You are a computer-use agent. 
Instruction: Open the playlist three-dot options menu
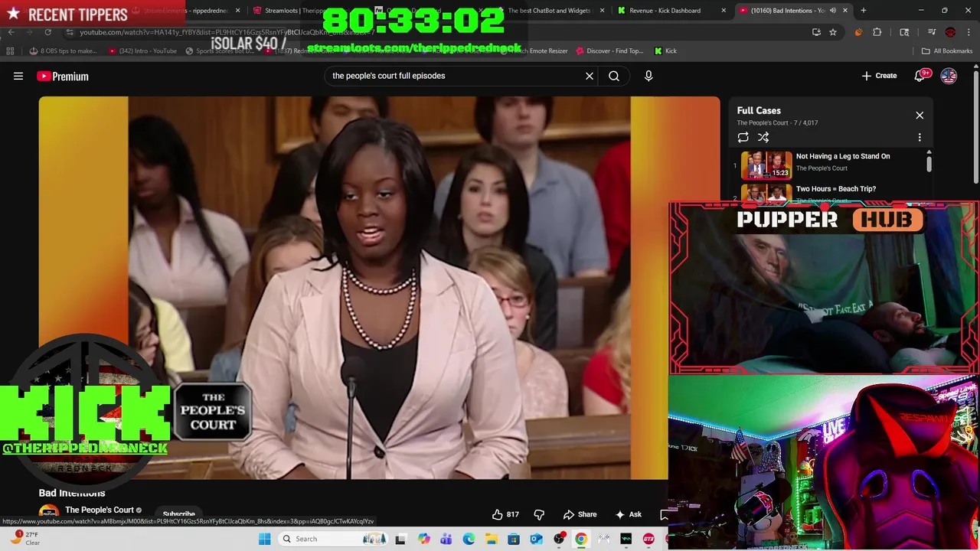[x=920, y=138]
